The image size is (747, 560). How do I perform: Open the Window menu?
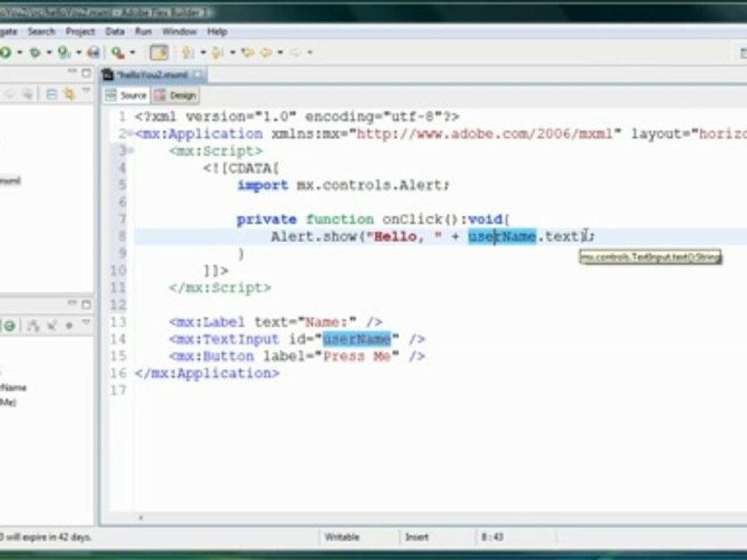click(x=179, y=31)
